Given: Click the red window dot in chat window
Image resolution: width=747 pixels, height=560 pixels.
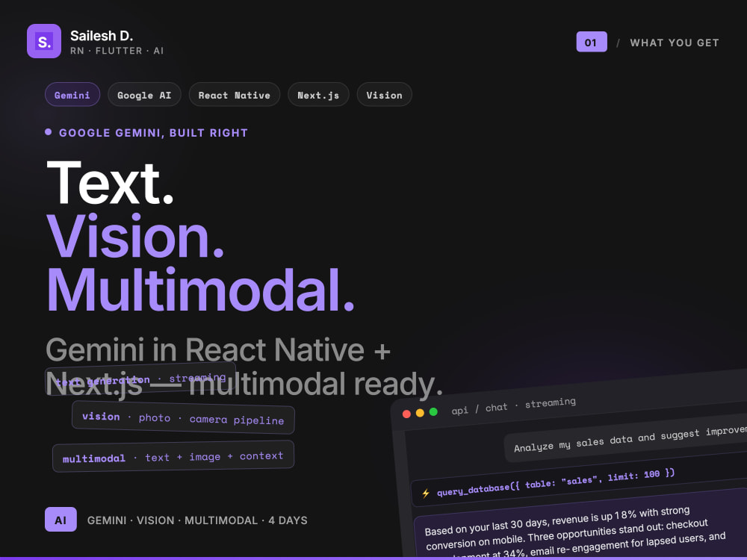Looking at the screenshot, I should 406,414.
